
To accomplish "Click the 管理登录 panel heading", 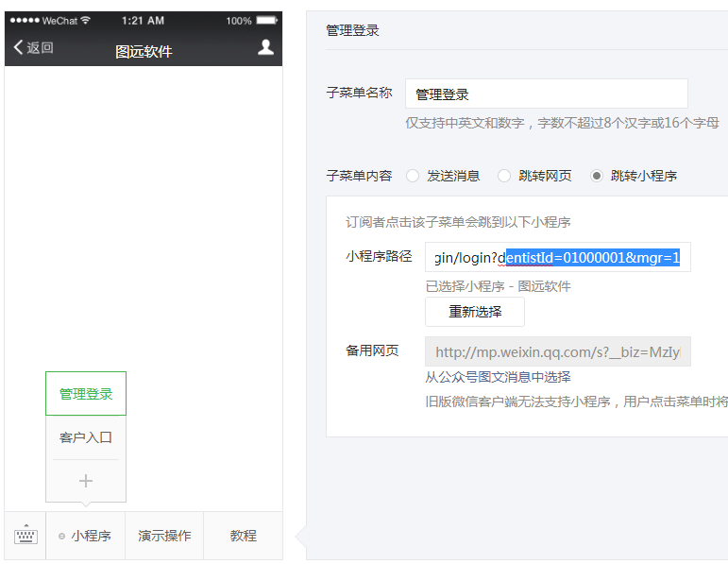I will pyautogui.click(x=352, y=30).
